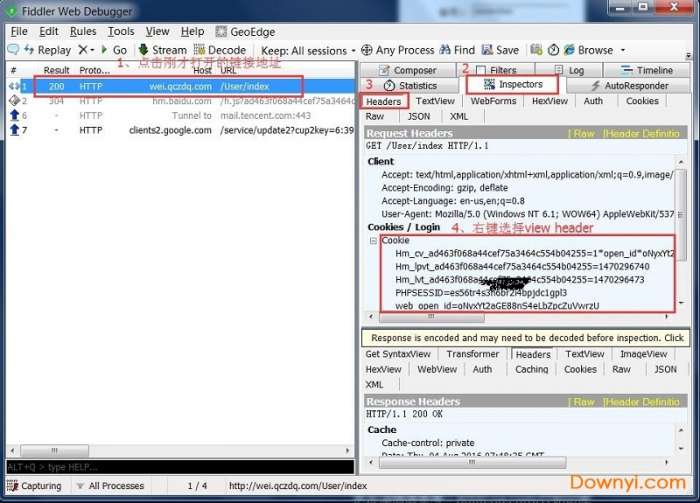Toggle the Filters checkbox
The height and width of the screenshot is (503, 700).
(x=481, y=71)
